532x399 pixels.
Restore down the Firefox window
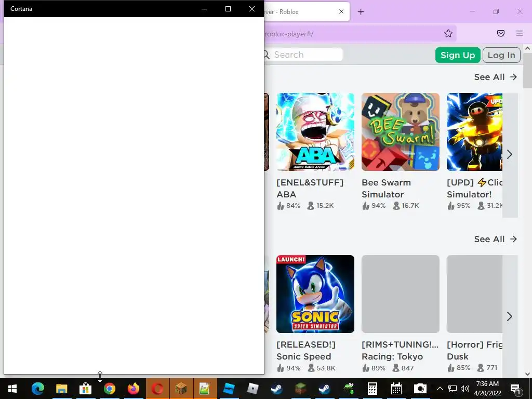(x=496, y=11)
